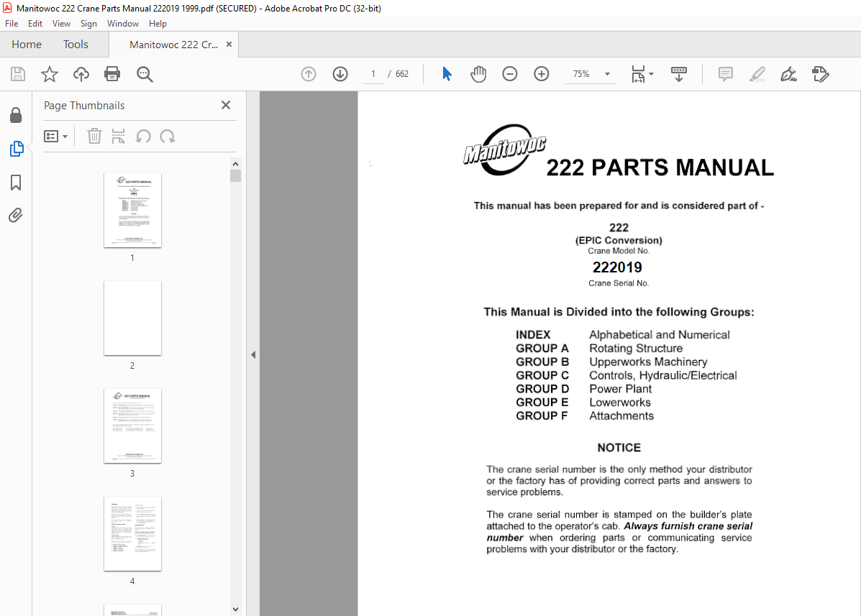Rotate pages counterclockwise icon
Image resolution: width=861 pixels, height=616 pixels.
[143, 136]
